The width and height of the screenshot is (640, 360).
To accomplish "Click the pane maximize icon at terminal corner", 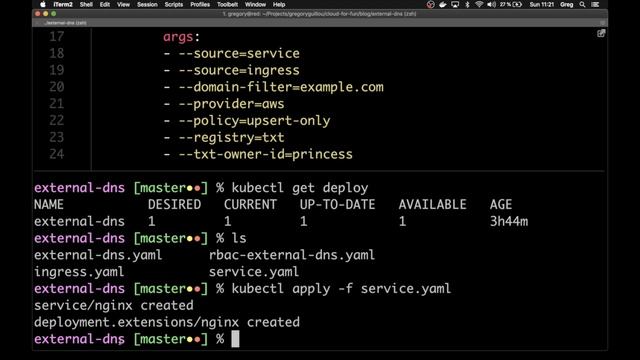I will pyautogui.click(x=601, y=33).
